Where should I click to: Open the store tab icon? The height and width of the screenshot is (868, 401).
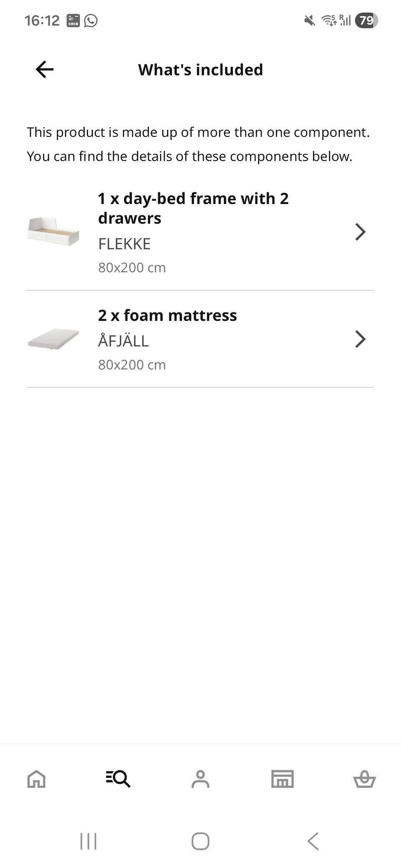pyautogui.click(x=282, y=779)
